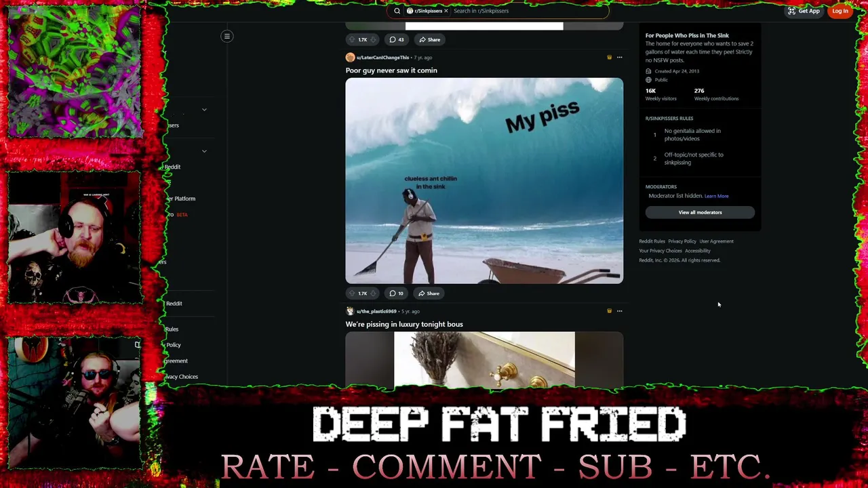
Task: Open the Privacy Policy footer link on the right
Action: tap(682, 241)
